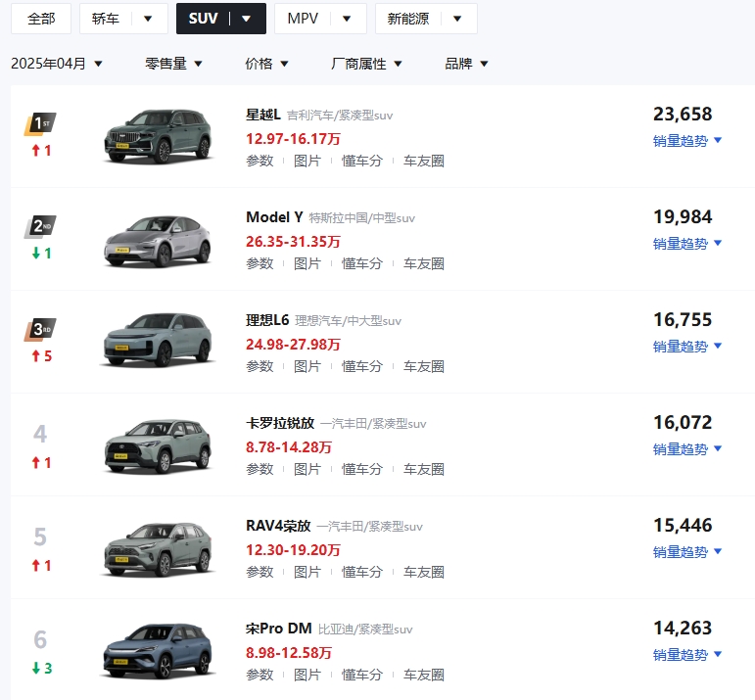Click the 3rd place rank badge
755x700 pixels.
point(40,330)
